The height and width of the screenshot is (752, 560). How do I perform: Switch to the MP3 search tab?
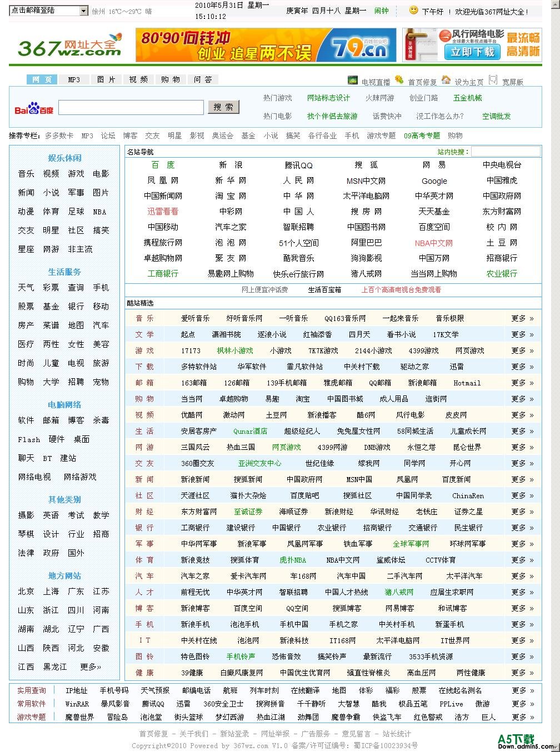pos(74,79)
